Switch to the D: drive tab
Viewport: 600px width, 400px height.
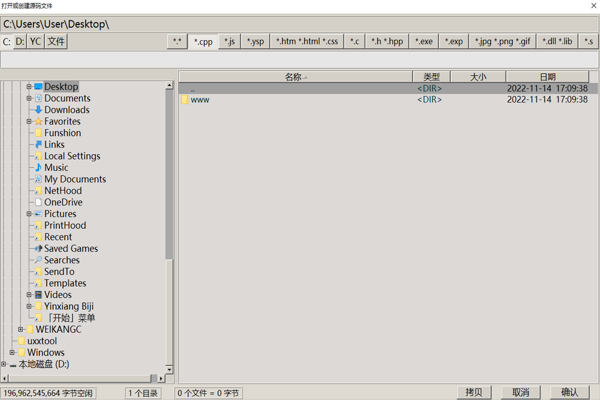point(20,42)
